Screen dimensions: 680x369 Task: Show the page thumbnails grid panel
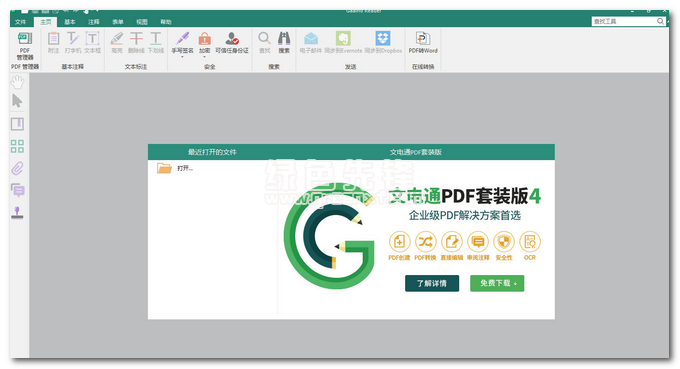click(x=17, y=146)
